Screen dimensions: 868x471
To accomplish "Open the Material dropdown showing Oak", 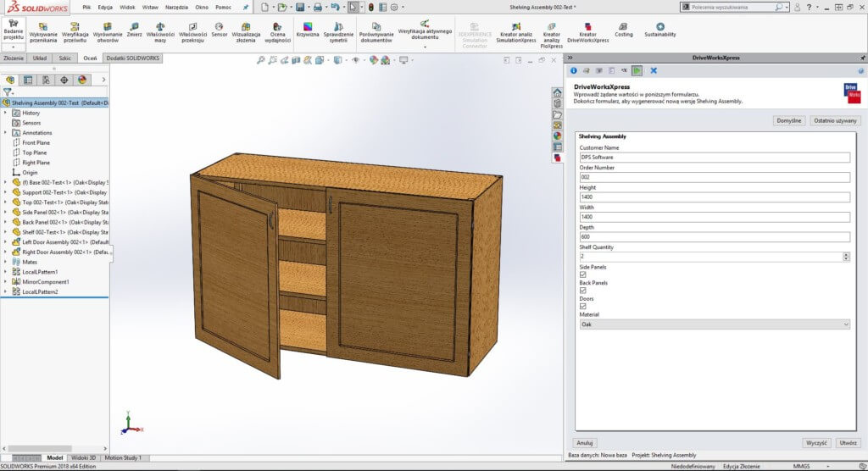I will pyautogui.click(x=714, y=324).
